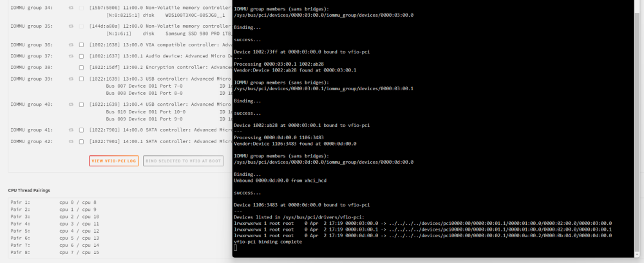The height and width of the screenshot is (263, 644).
Task: Click Bind Selected to VFIO at Boot
Action: [x=183, y=161]
